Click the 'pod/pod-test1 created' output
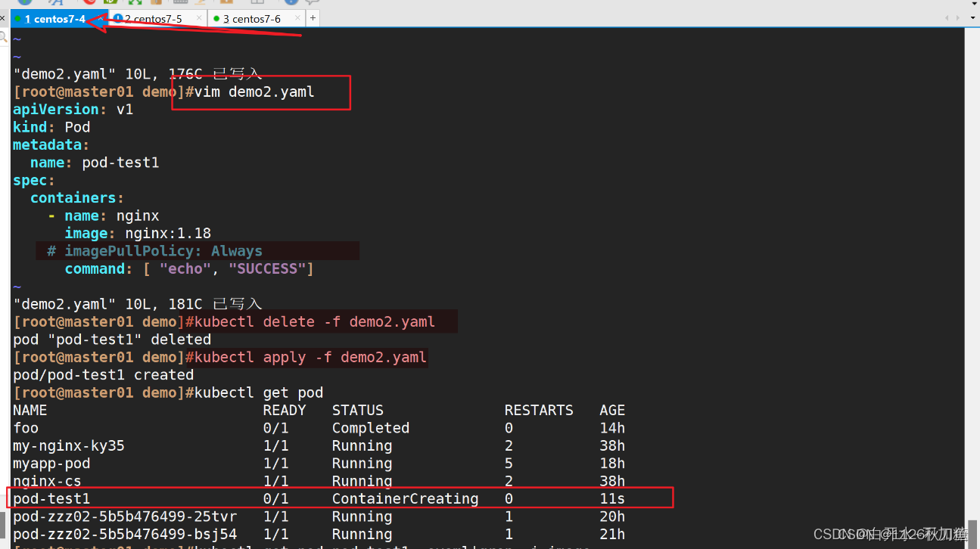Viewport: 980px width, 549px height. click(104, 374)
